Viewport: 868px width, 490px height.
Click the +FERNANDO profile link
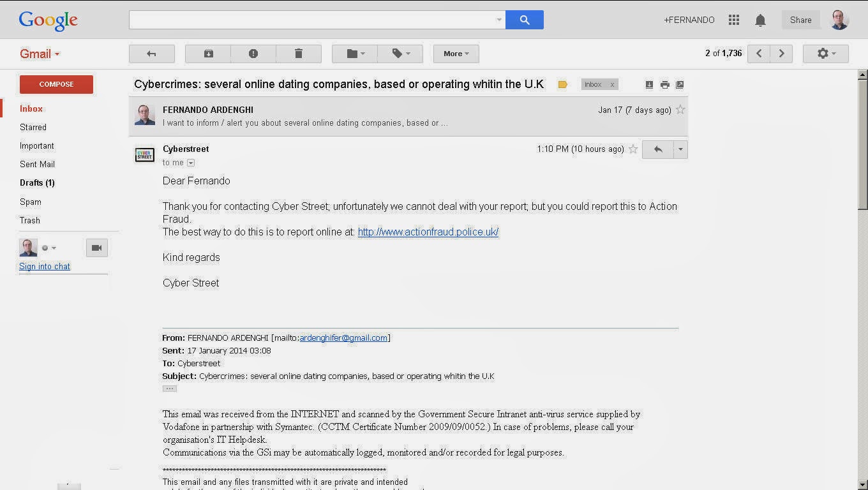pos(689,20)
